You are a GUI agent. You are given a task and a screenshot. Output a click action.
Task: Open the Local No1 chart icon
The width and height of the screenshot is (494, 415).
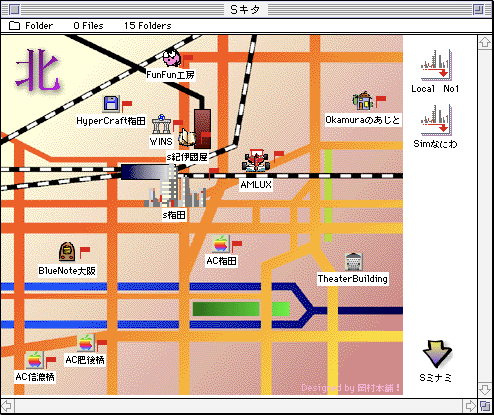[x=436, y=65]
